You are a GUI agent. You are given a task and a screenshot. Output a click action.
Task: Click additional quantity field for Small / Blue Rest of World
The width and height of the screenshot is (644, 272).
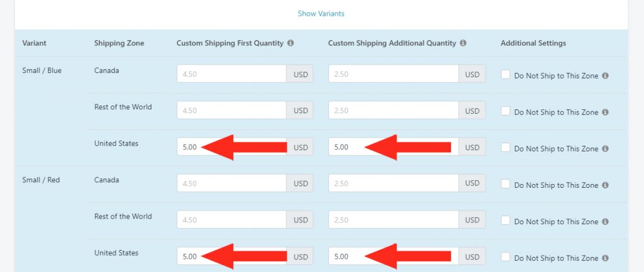pos(394,111)
